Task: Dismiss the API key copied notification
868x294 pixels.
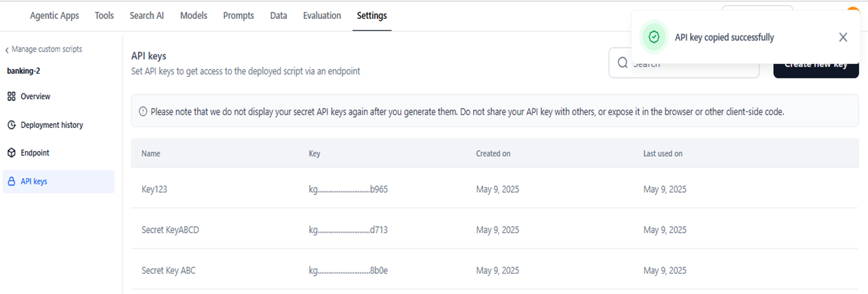Action: [843, 37]
